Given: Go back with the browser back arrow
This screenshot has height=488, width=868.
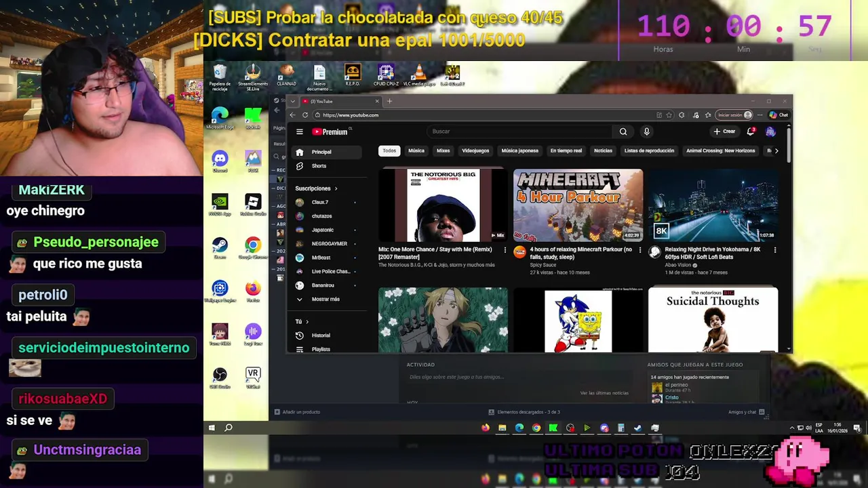Looking at the screenshot, I should [x=293, y=115].
